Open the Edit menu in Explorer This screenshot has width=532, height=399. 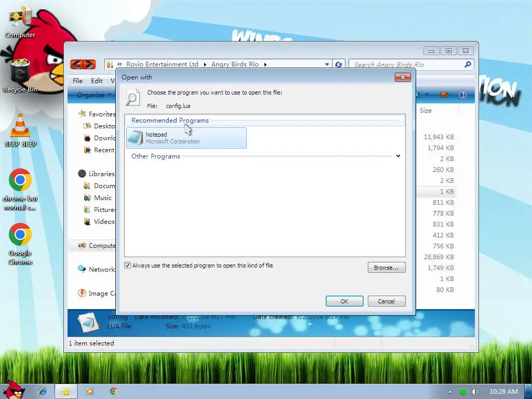click(x=96, y=81)
